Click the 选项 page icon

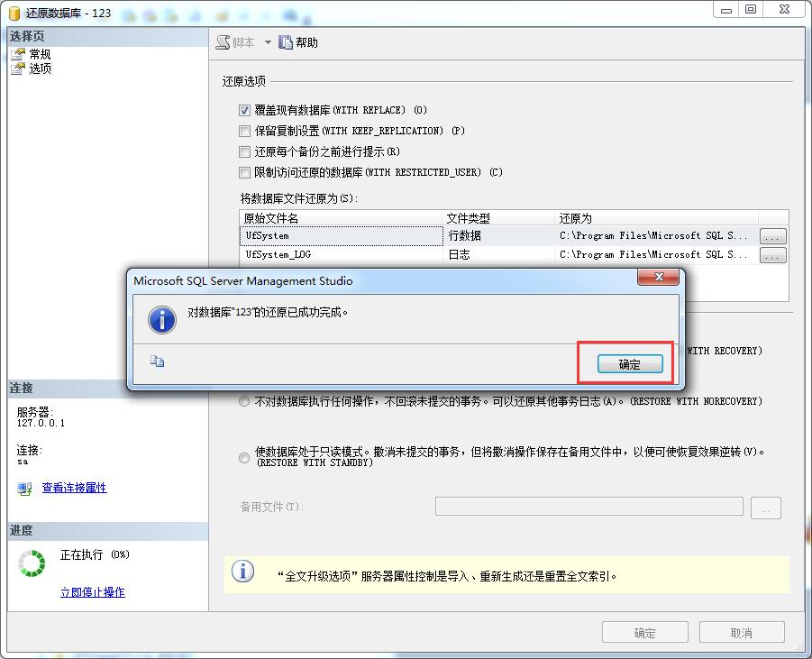click(x=18, y=69)
